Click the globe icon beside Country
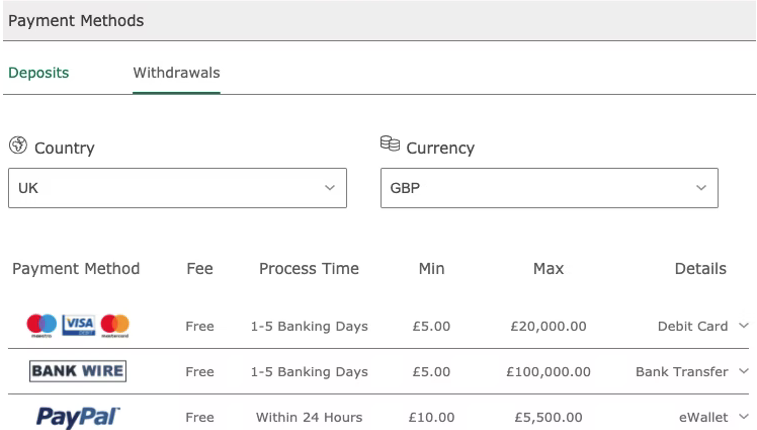Image resolution: width=757 pixels, height=430 pixels. click(x=18, y=145)
